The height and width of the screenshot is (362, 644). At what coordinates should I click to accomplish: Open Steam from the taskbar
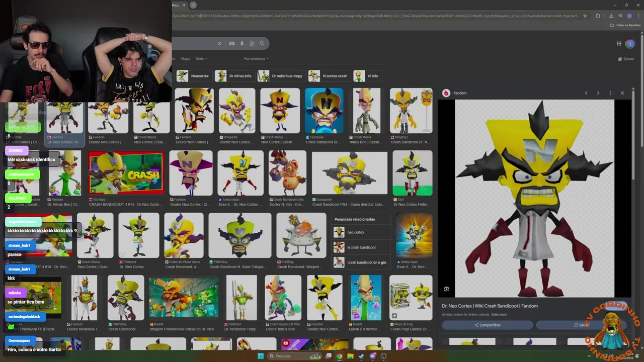(x=361, y=356)
